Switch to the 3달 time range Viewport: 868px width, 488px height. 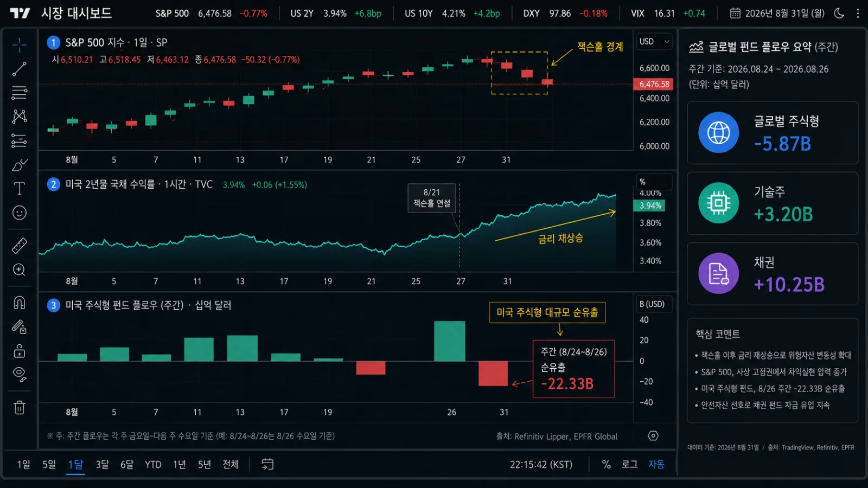click(102, 464)
